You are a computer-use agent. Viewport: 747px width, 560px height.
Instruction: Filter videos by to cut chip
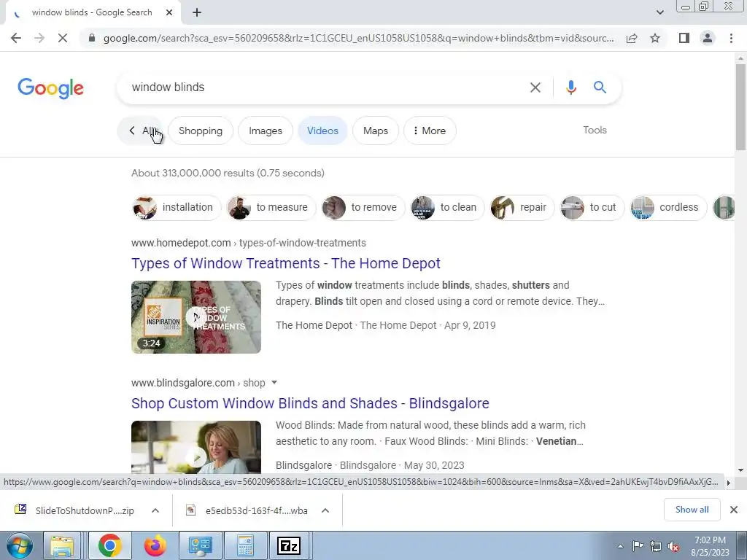pyautogui.click(x=592, y=208)
